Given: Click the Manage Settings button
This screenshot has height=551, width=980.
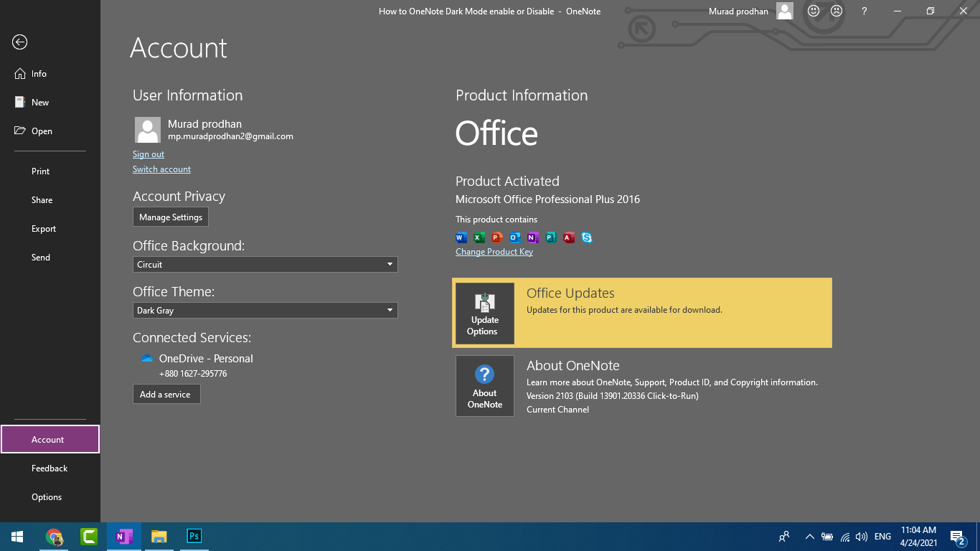Looking at the screenshot, I should click(171, 217).
